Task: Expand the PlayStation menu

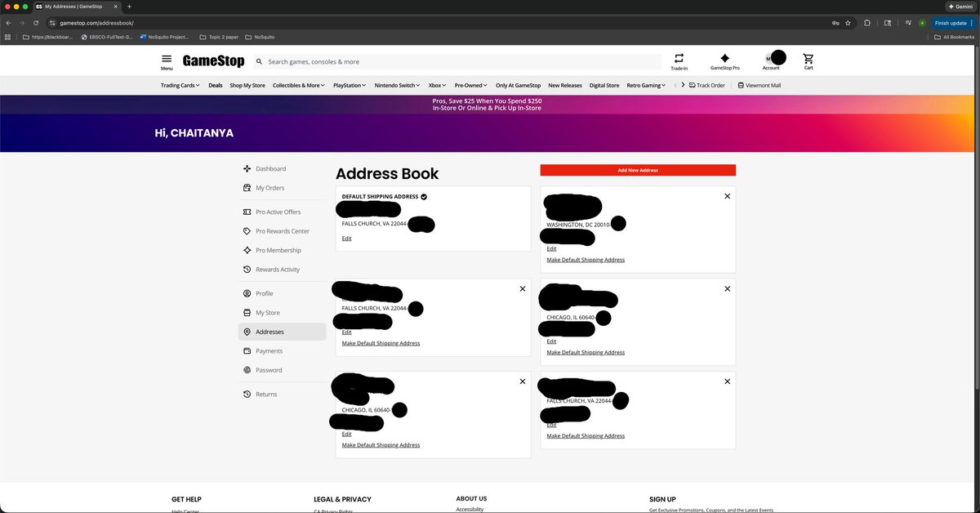Action: click(350, 85)
